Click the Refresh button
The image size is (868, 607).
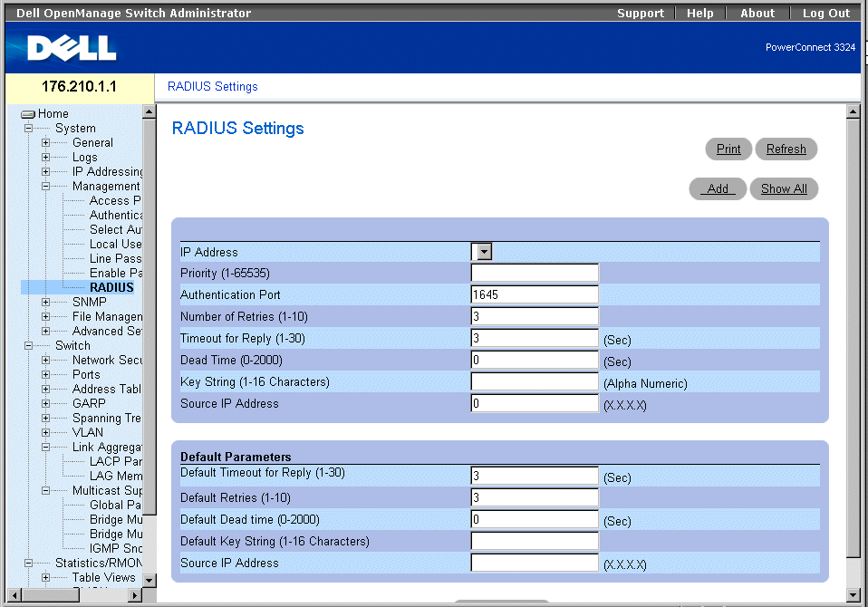786,149
